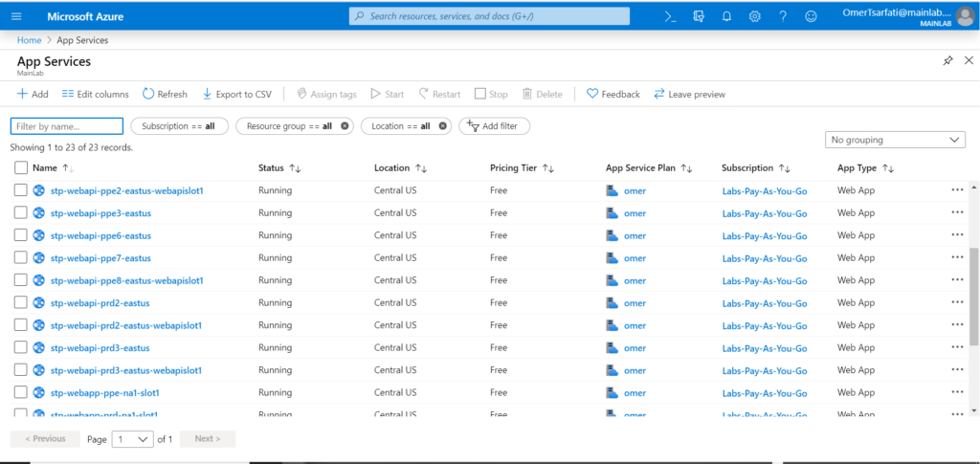The image size is (980, 464).
Task: Click the App Services breadcrumb
Action: [x=82, y=40]
